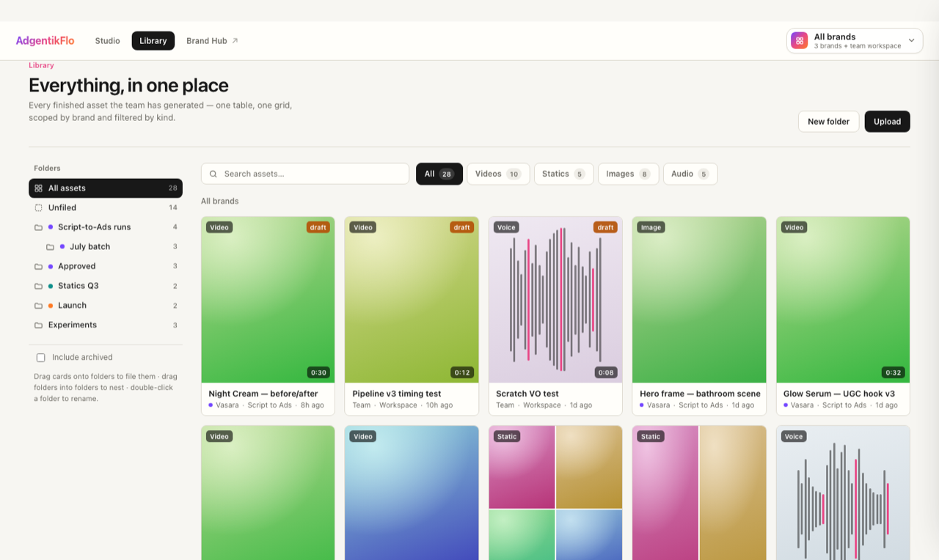This screenshot has height=560, width=939.
Task: Click draft badge on Night Cream card
Action: click(318, 227)
